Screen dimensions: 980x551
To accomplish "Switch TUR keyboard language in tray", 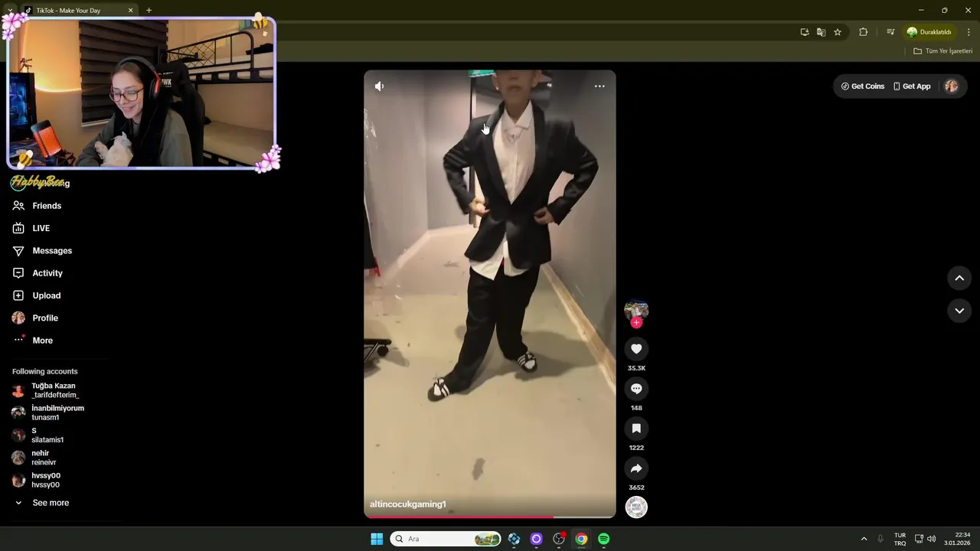I will (x=900, y=539).
